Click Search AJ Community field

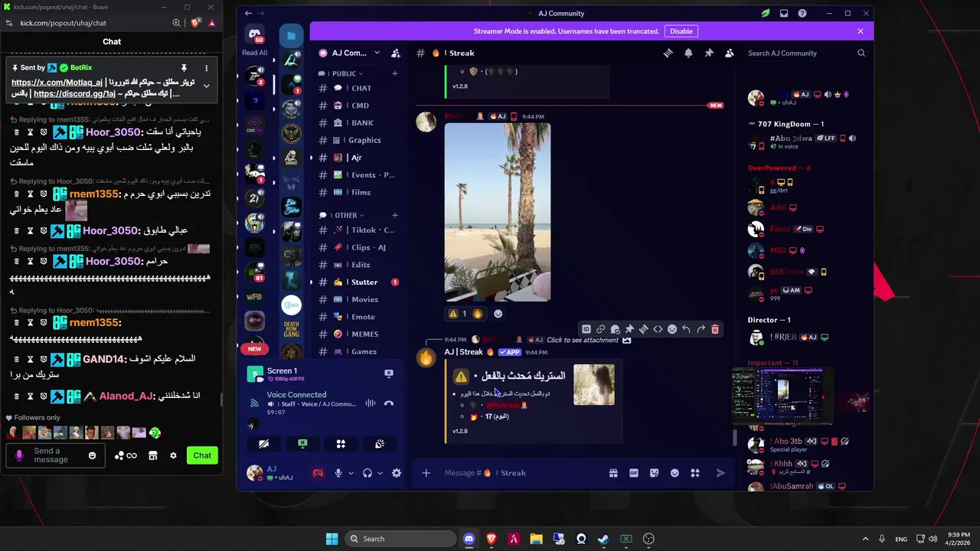point(805,53)
